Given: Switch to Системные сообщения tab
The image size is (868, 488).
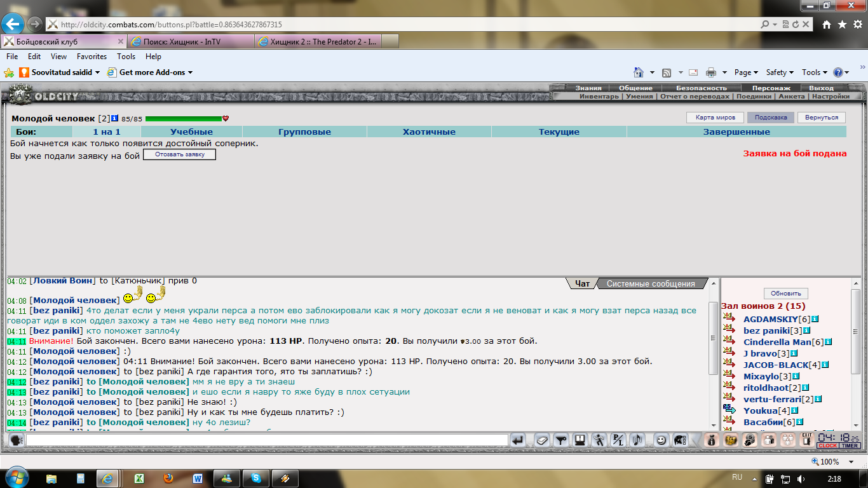Looking at the screenshot, I should tap(651, 284).
